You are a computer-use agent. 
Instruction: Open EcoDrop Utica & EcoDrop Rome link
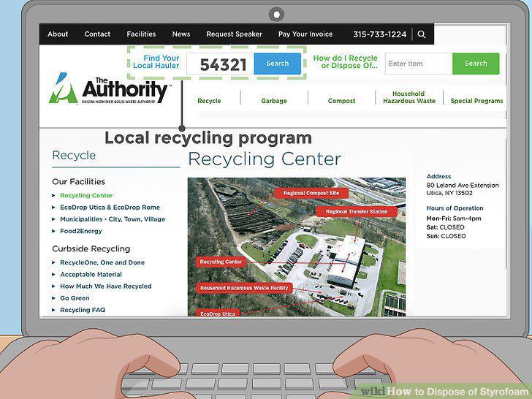click(110, 208)
